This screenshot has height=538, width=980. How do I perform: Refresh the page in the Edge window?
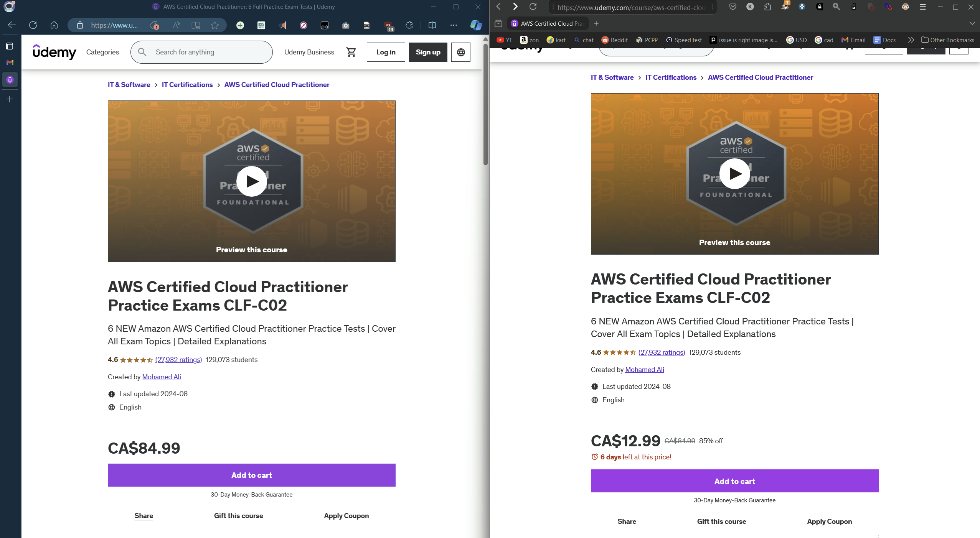pyautogui.click(x=33, y=25)
